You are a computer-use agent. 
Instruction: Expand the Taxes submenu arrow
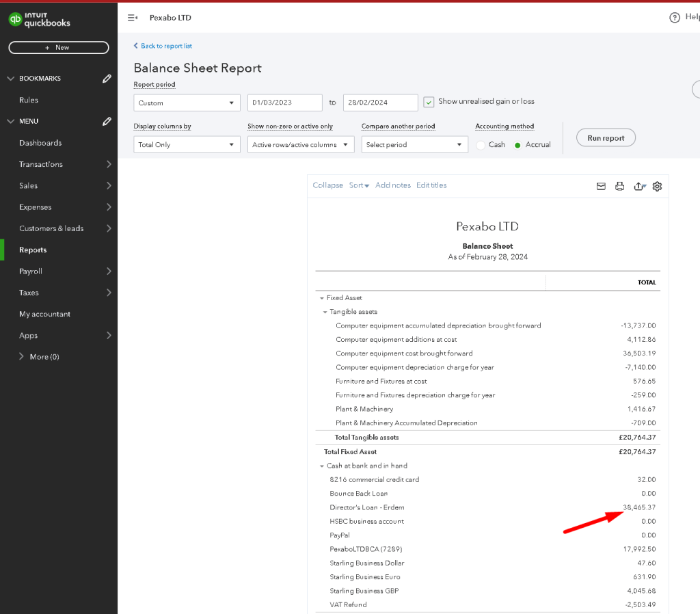coord(109,293)
